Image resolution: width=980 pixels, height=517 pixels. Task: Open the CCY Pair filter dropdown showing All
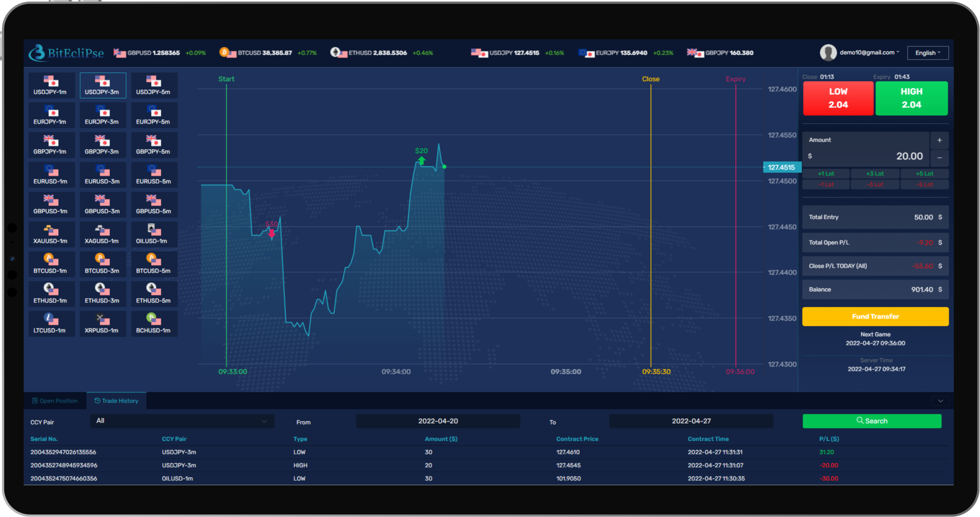tap(182, 421)
